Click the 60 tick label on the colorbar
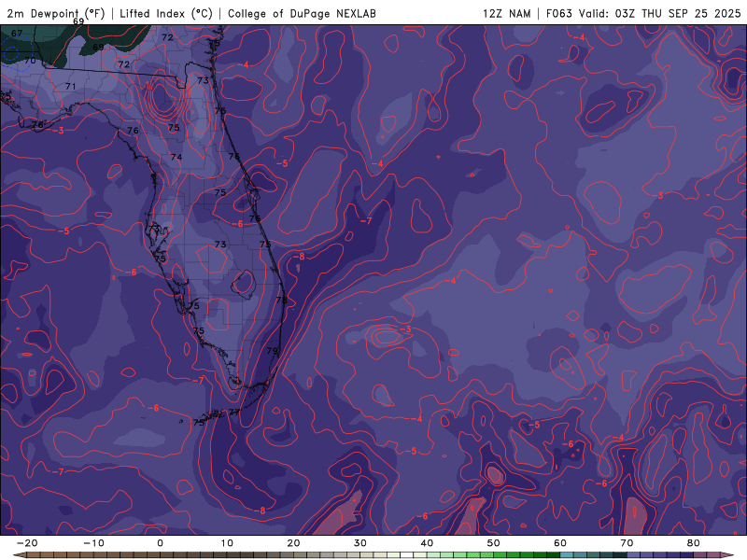 560,543
